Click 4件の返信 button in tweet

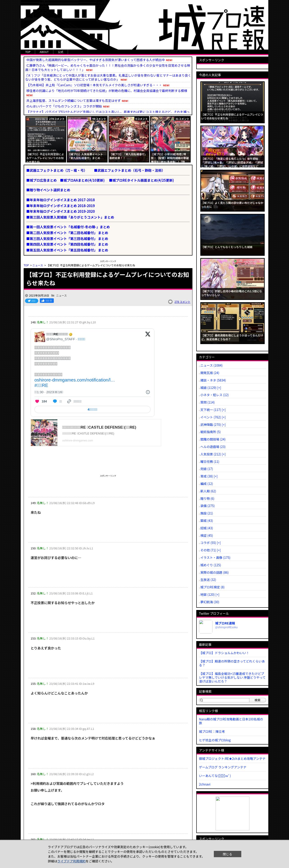point(93,409)
